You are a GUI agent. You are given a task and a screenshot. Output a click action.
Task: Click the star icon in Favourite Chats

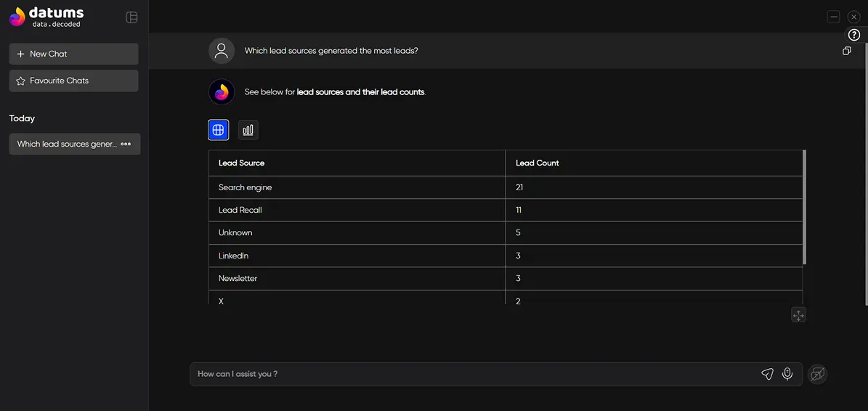(21, 81)
